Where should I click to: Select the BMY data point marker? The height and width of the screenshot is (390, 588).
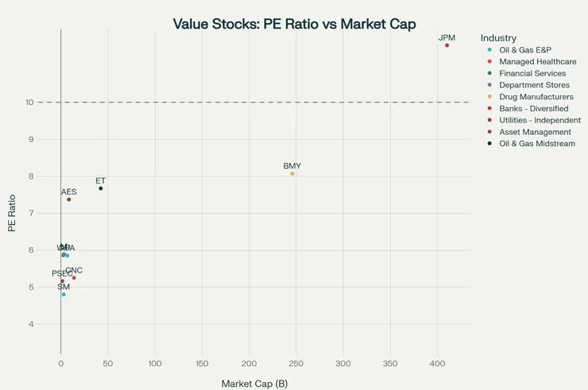click(x=292, y=173)
